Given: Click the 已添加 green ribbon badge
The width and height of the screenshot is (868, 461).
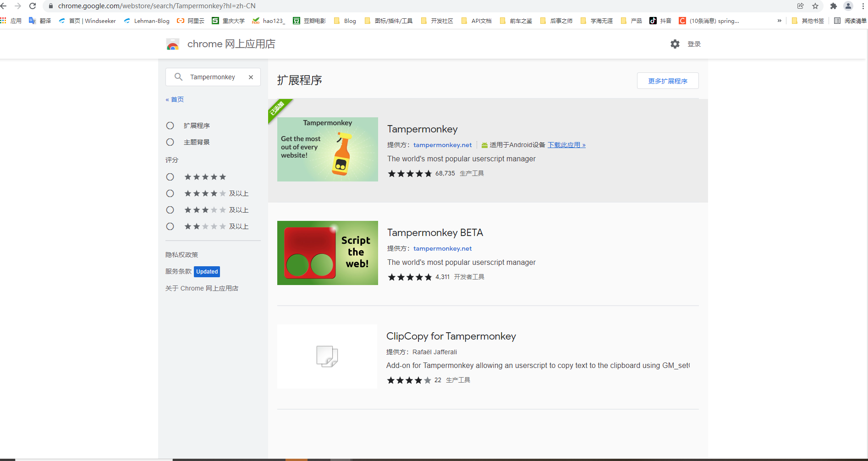Looking at the screenshot, I should (x=278, y=109).
